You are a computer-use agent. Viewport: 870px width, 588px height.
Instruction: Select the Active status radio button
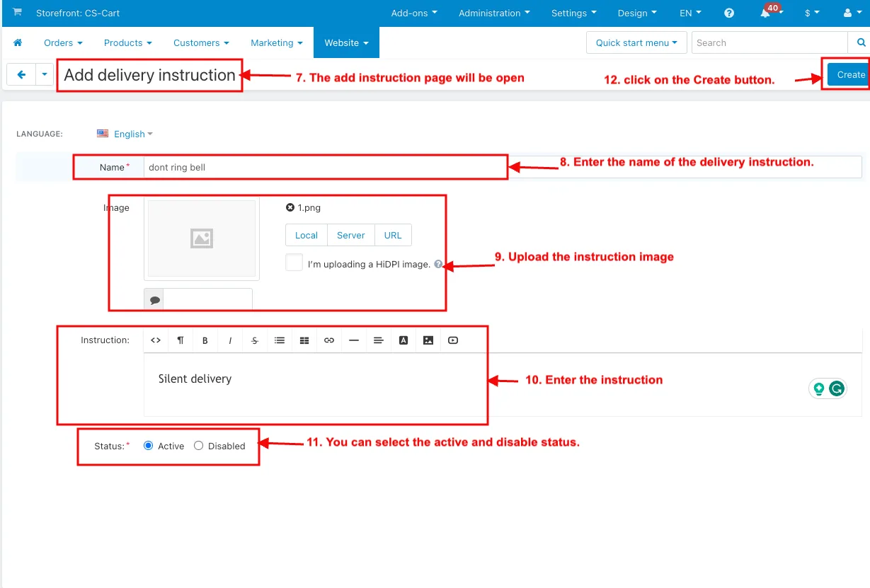click(x=148, y=446)
